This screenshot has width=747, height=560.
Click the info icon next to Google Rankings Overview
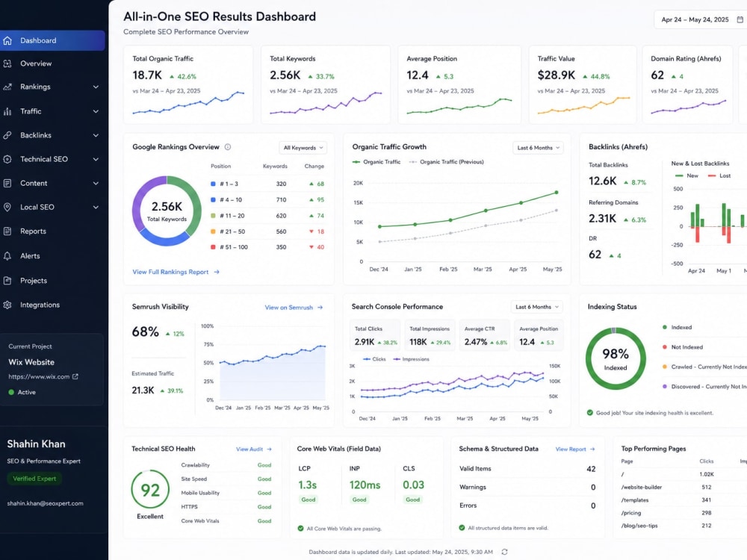(228, 147)
